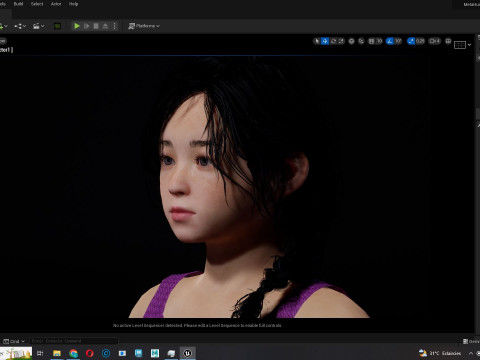Open the blue circular app in taskbar
This screenshot has height=360, width=480.
[106, 353]
